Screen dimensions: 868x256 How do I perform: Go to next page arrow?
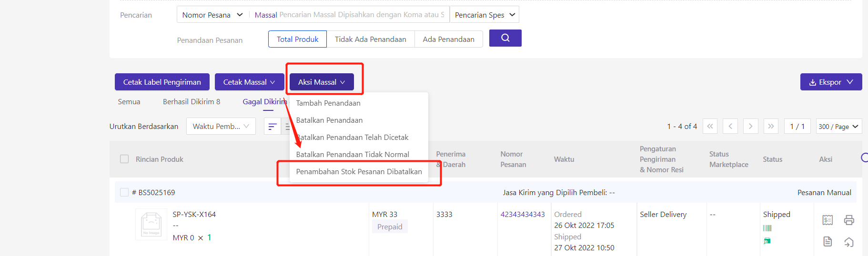click(750, 126)
